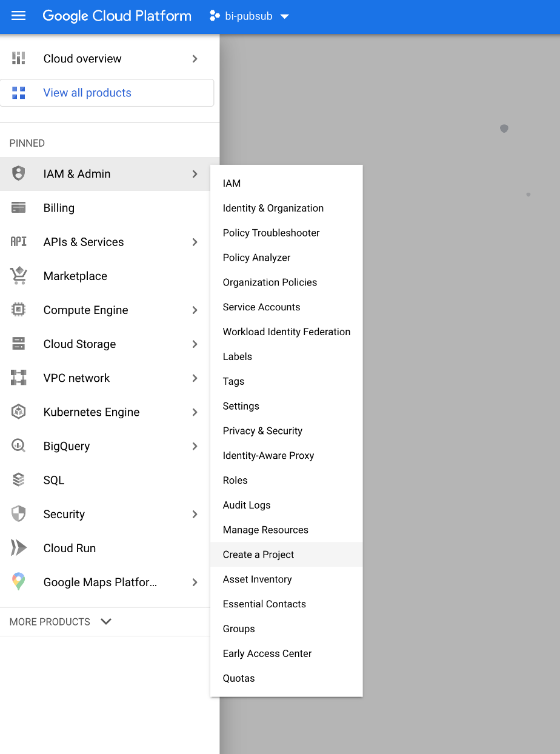Expand the APIs & Services submenu chevron

tap(195, 242)
